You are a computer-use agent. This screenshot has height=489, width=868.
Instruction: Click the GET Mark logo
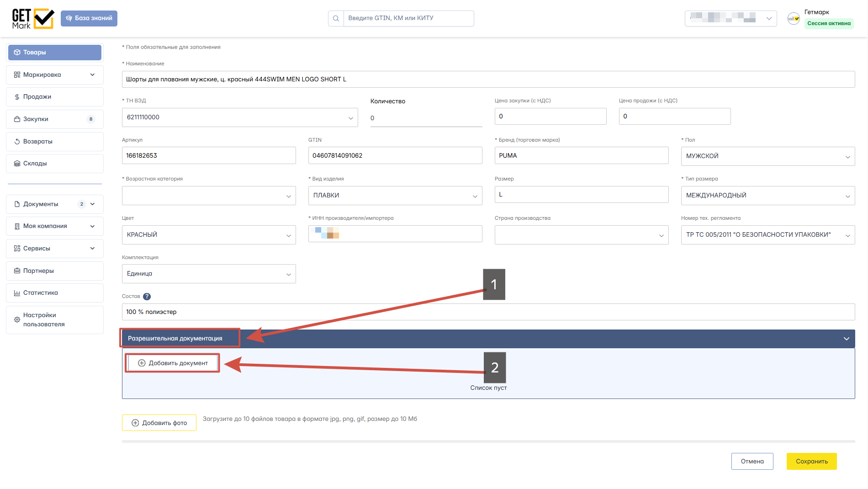33,19
